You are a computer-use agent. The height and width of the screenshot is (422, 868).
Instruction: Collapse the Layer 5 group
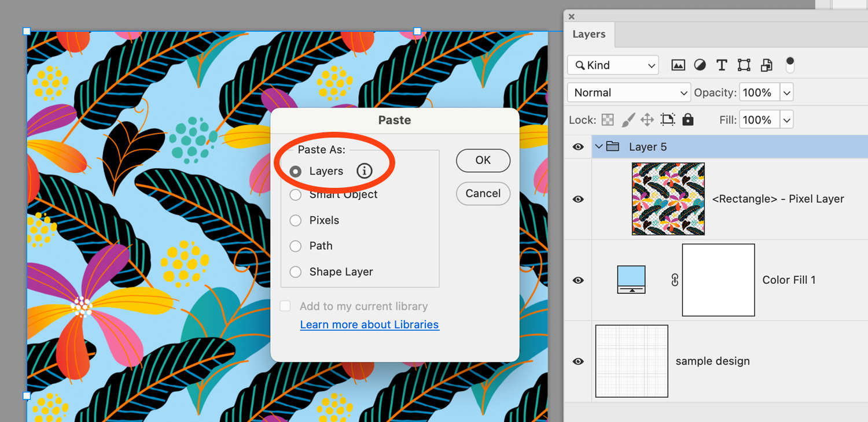point(599,146)
